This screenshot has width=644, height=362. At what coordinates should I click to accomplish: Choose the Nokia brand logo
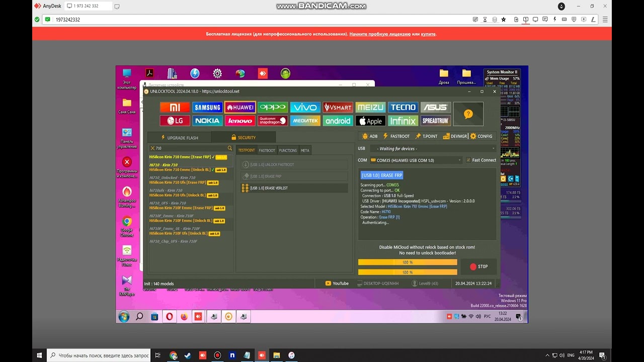(207, 121)
